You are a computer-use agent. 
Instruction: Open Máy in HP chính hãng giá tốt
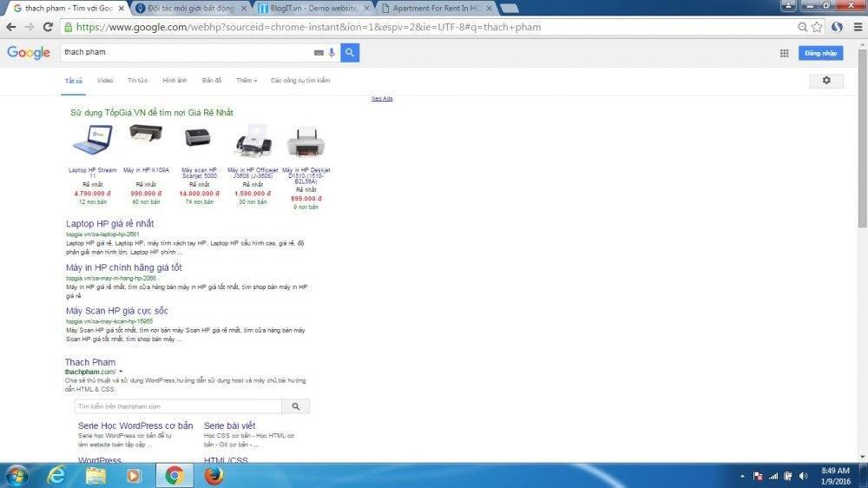tap(123, 267)
